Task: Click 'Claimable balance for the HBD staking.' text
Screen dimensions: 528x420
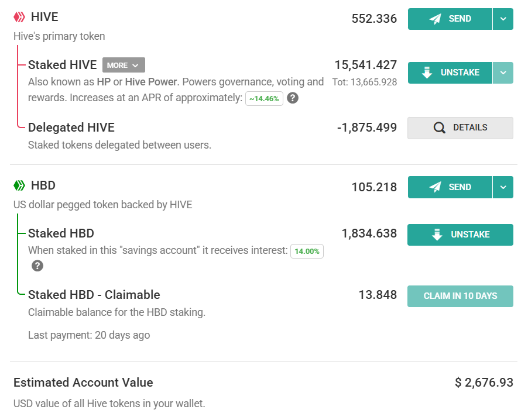Action: point(116,312)
